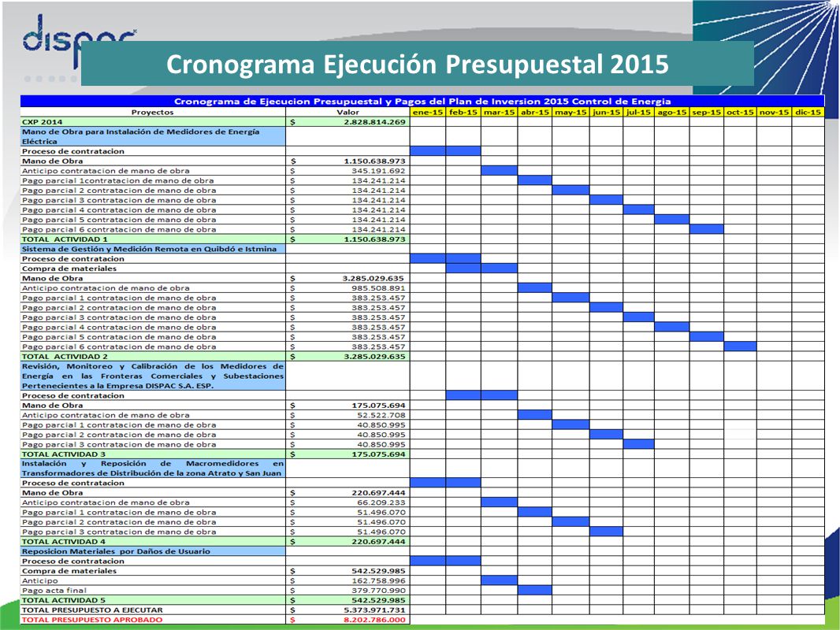Click the dispac logo
840x630 pixels.
point(79,41)
